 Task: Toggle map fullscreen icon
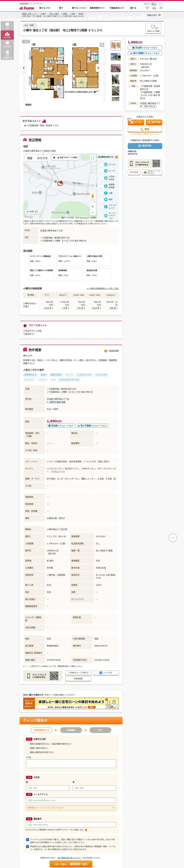click(93, 158)
